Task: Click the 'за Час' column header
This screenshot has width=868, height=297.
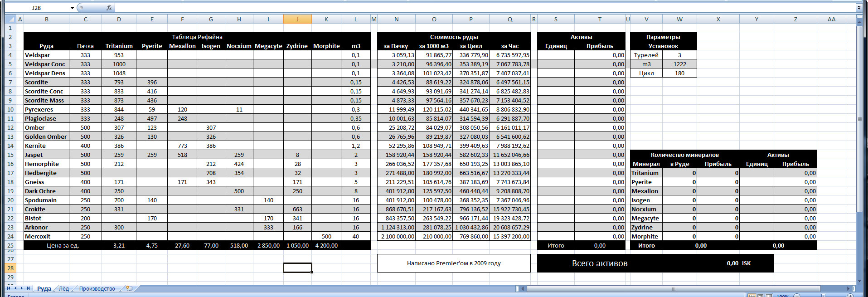Action: click(x=510, y=46)
